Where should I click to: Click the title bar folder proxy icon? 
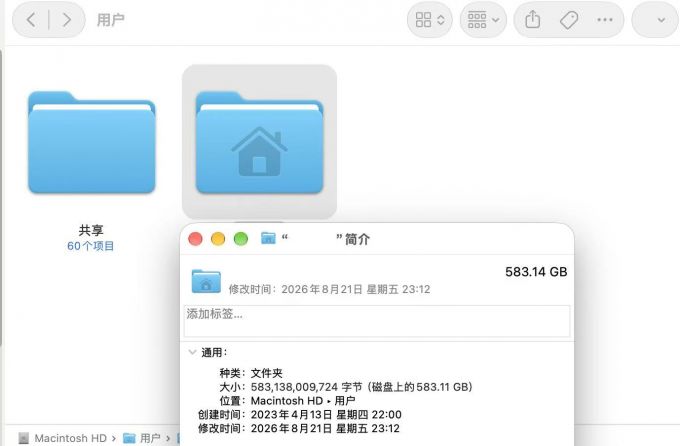(x=268, y=238)
